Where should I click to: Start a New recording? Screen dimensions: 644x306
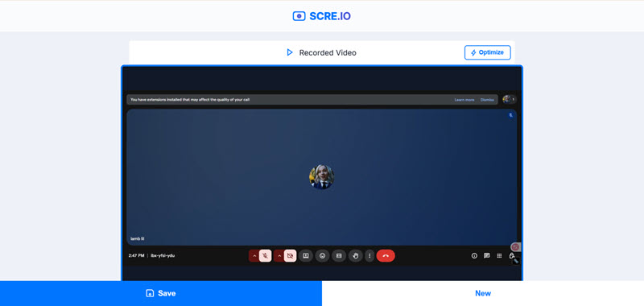click(x=483, y=293)
